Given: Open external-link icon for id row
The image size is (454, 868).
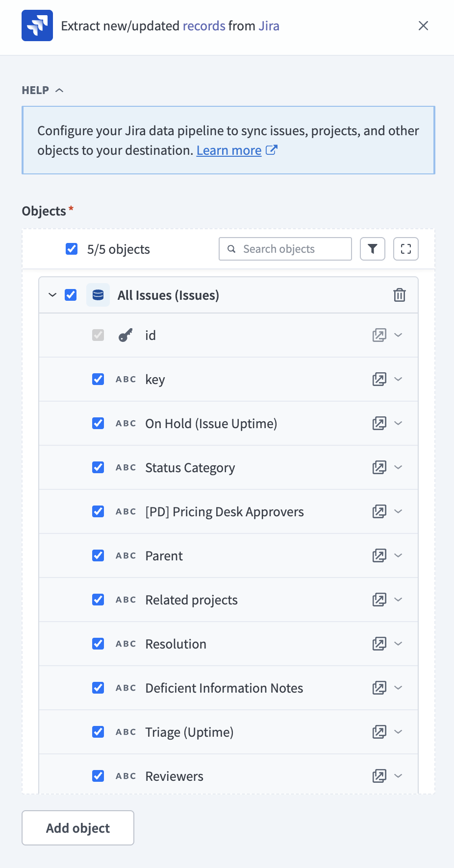Looking at the screenshot, I should [379, 335].
